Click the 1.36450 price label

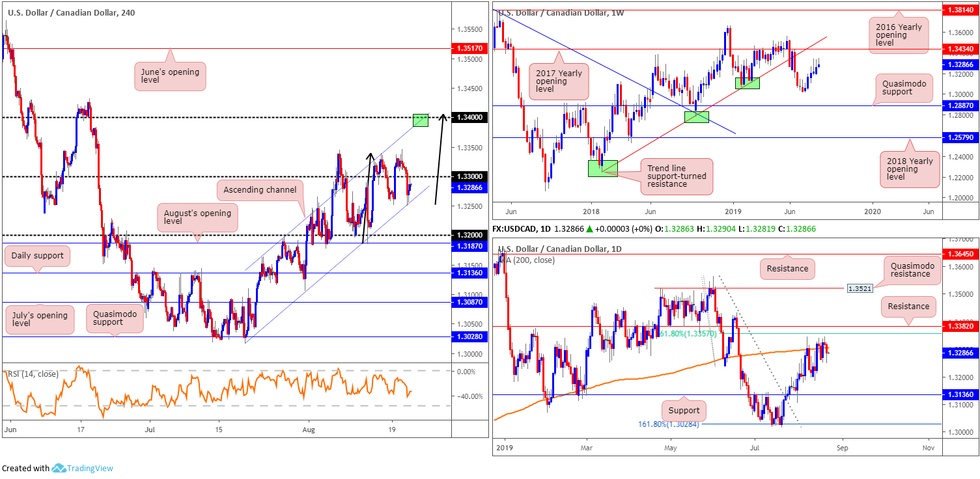tap(961, 254)
